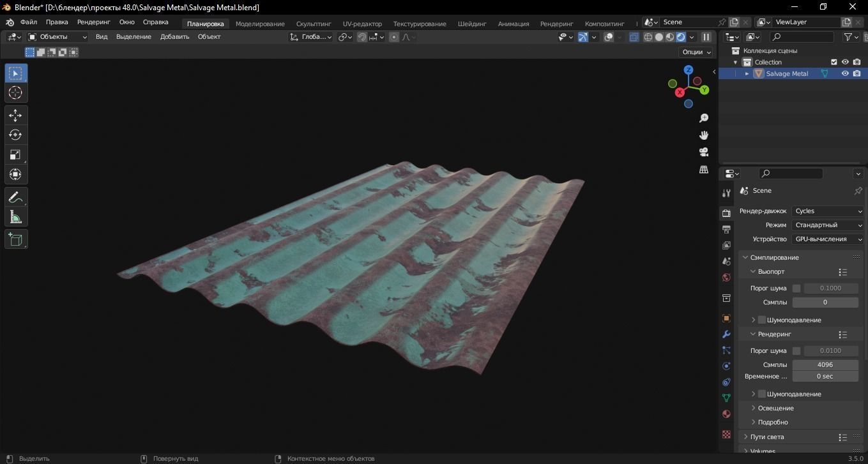The width and height of the screenshot is (868, 464).
Task: Hide Salvage Metal in viewport via eye
Action: coord(845,73)
